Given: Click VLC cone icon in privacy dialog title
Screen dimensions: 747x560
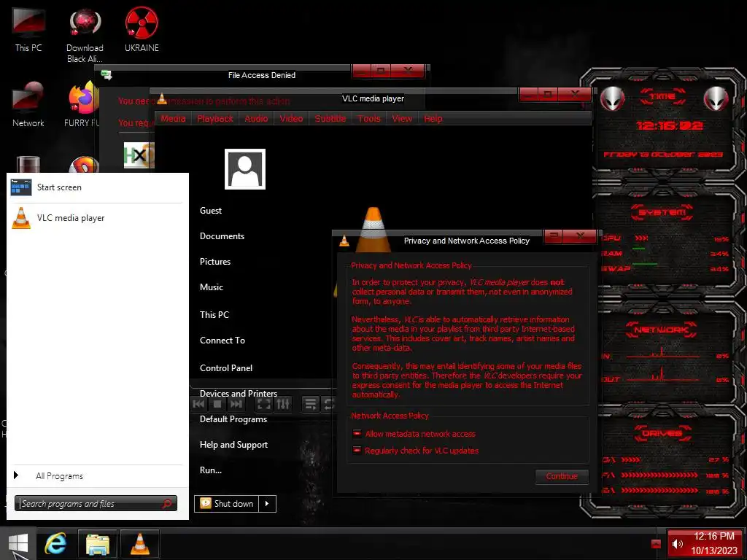Looking at the screenshot, I should pyautogui.click(x=344, y=241).
